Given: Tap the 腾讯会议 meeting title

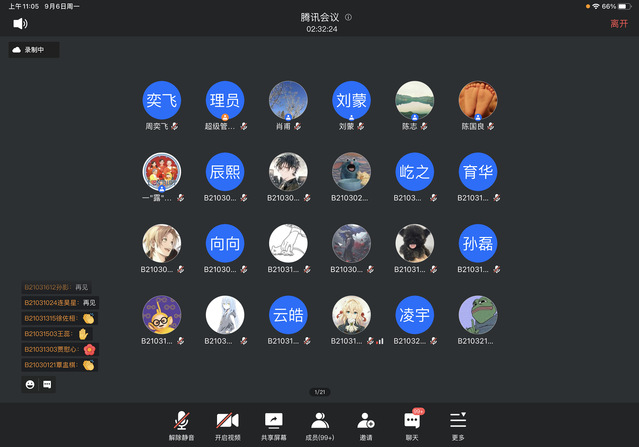Looking at the screenshot, I should (319, 18).
